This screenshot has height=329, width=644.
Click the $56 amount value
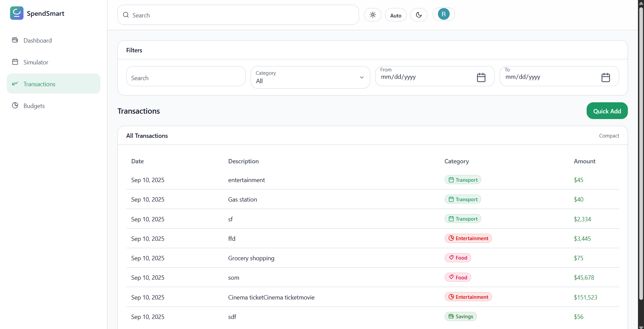pos(578,317)
